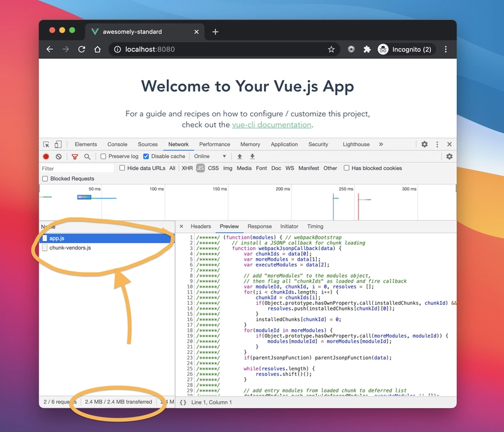Viewport: 504px width, 432px height.
Task: Toggle the device toolbar icon
Action: click(x=58, y=144)
